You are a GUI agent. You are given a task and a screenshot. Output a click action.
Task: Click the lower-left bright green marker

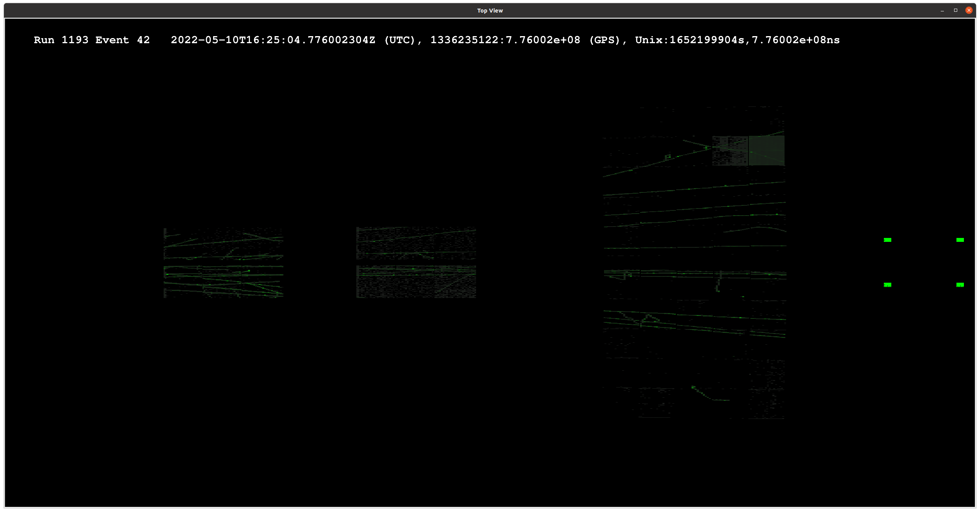tap(887, 285)
